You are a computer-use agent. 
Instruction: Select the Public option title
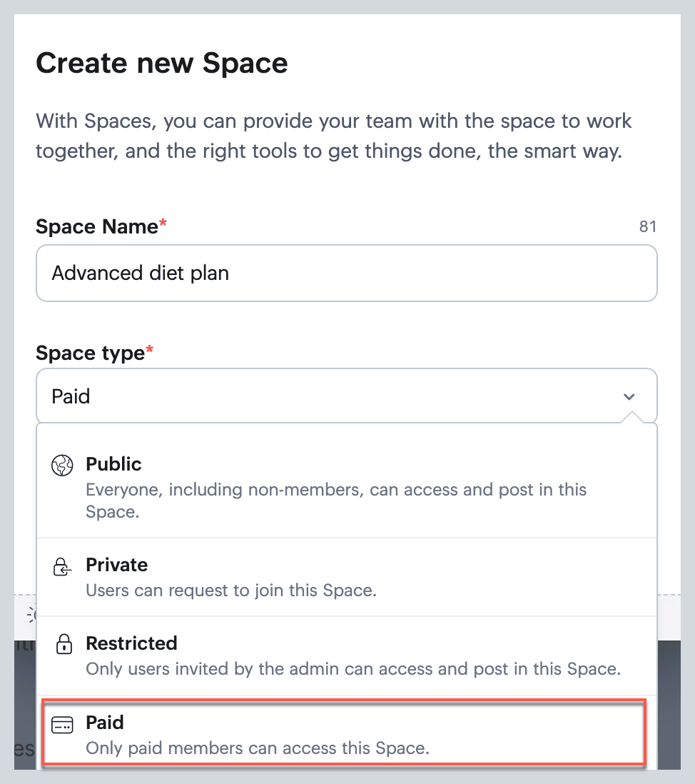click(x=113, y=464)
